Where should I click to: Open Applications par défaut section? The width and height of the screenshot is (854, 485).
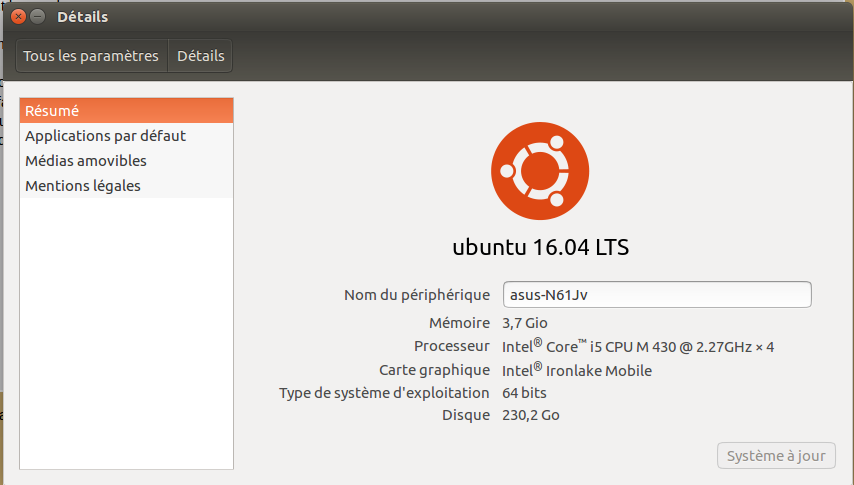pyautogui.click(x=126, y=136)
